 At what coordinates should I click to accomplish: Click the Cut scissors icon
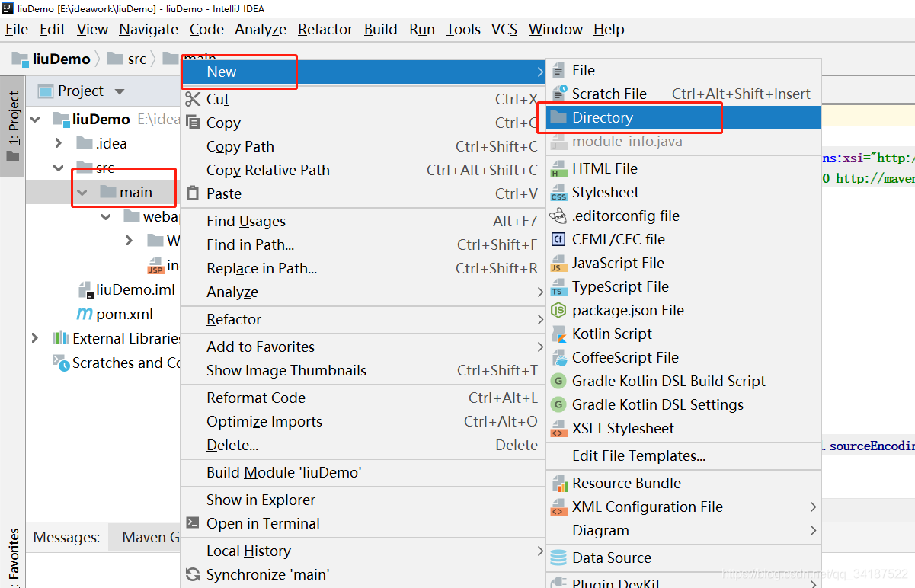[x=193, y=99]
